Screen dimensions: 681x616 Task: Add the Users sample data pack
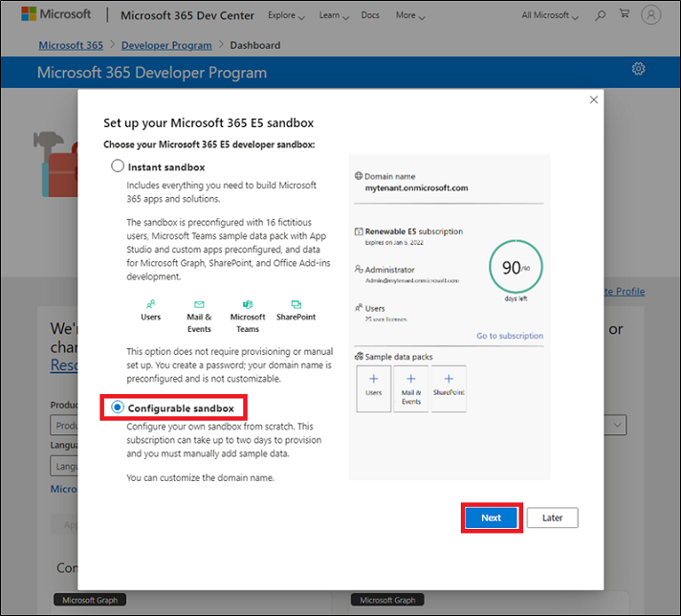pyautogui.click(x=374, y=388)
